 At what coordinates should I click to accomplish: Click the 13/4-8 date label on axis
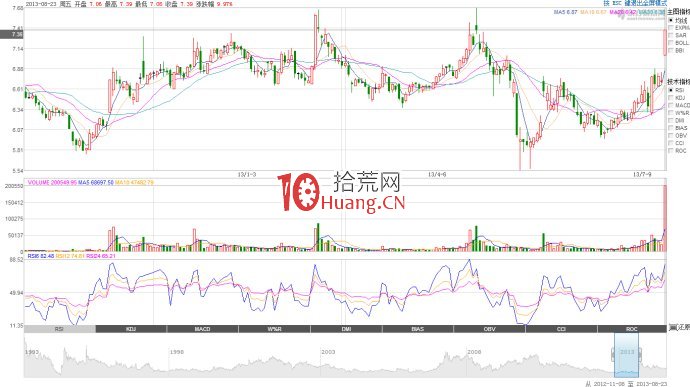tap(437, 175)
